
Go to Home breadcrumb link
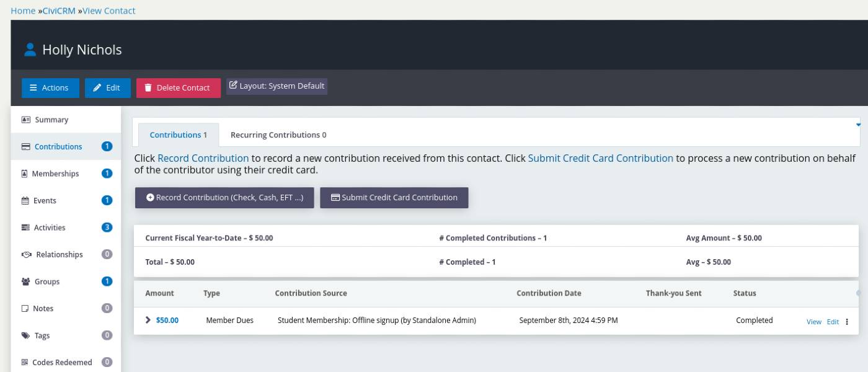(x=23, y=11)
